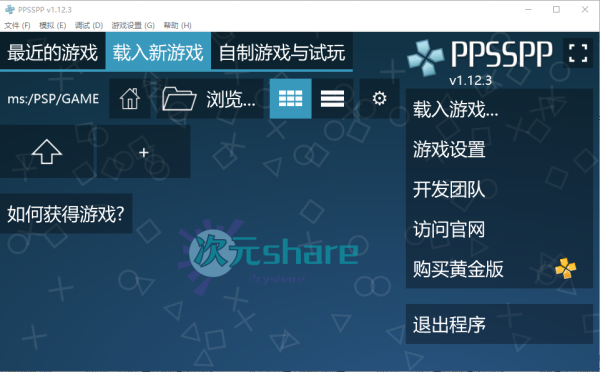Open the 最近的游戏 tab
Screen dimensions: 600x372
point(52,52)
